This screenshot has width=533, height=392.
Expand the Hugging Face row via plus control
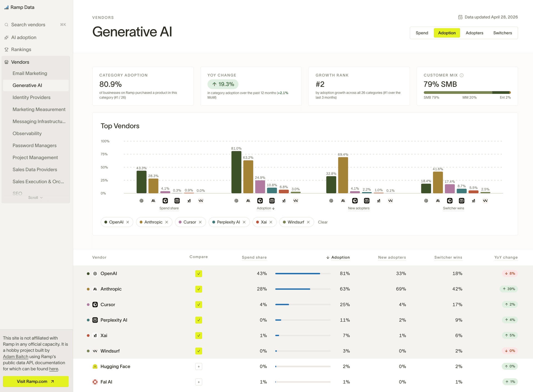(x=198, y=366)
